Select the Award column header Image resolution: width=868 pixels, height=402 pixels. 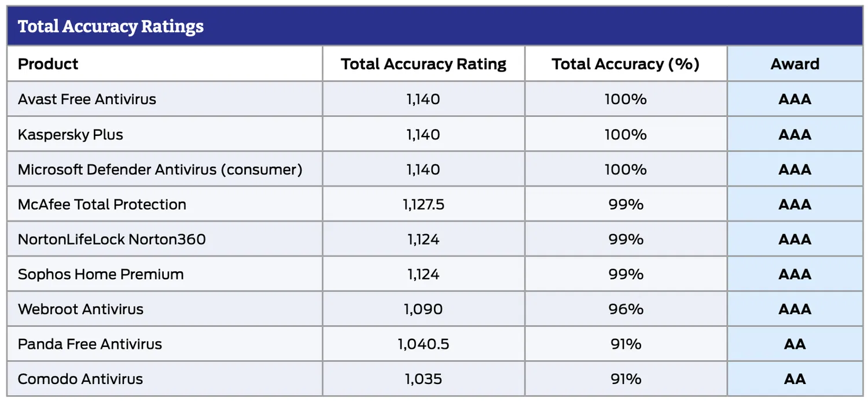click(795, 64)
